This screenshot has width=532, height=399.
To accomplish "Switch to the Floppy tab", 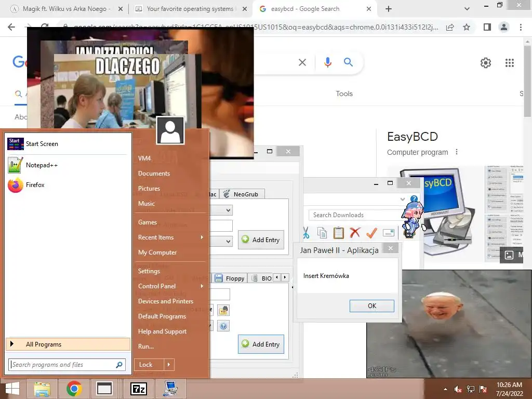I will (x=230, y=278).
